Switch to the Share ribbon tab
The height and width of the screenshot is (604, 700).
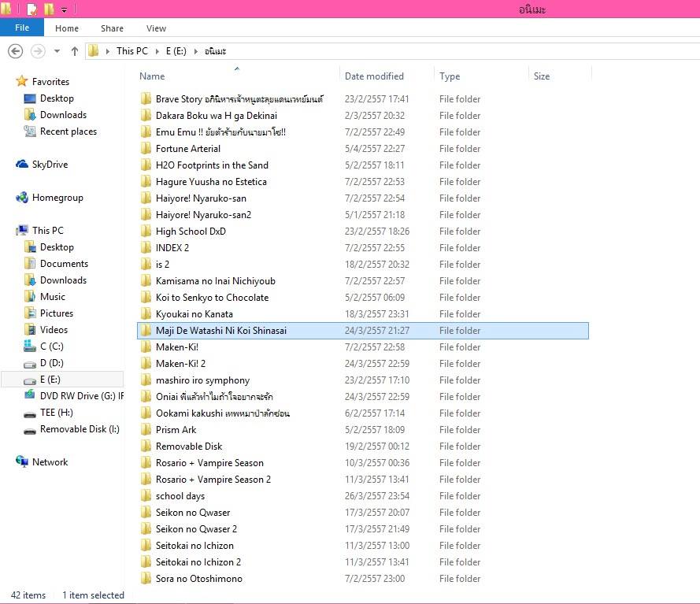pos(112,28)
